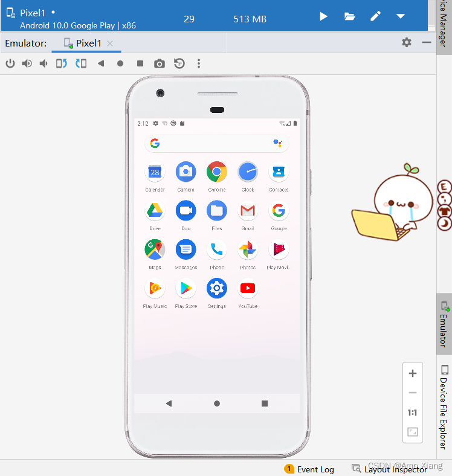
Task: Open the Layout Inspector
Action: (x=389, y=469)
